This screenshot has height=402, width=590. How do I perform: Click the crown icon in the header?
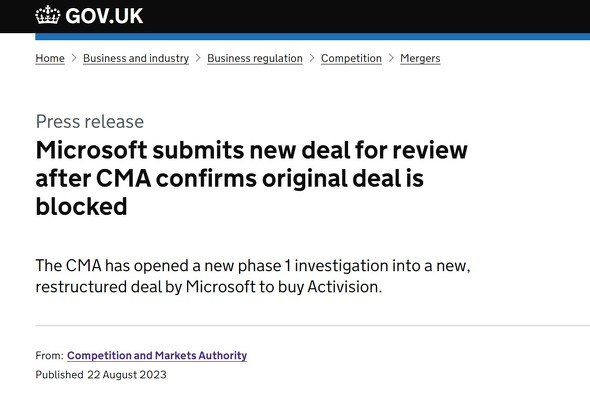tap(47, 15)
